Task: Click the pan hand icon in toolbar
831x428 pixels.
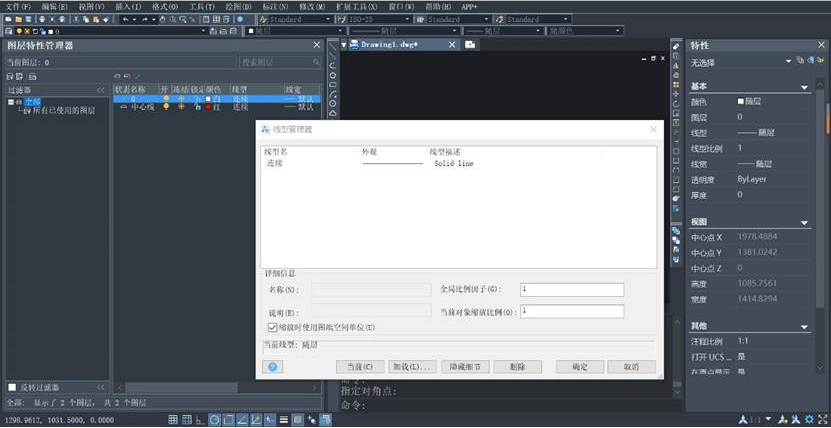Action: point(163,19)
